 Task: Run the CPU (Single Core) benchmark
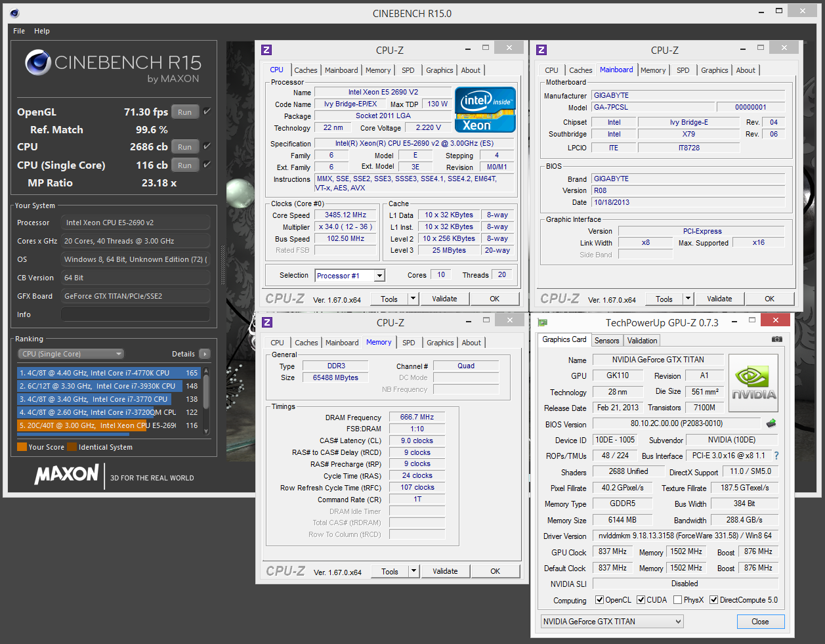point(185,165)
